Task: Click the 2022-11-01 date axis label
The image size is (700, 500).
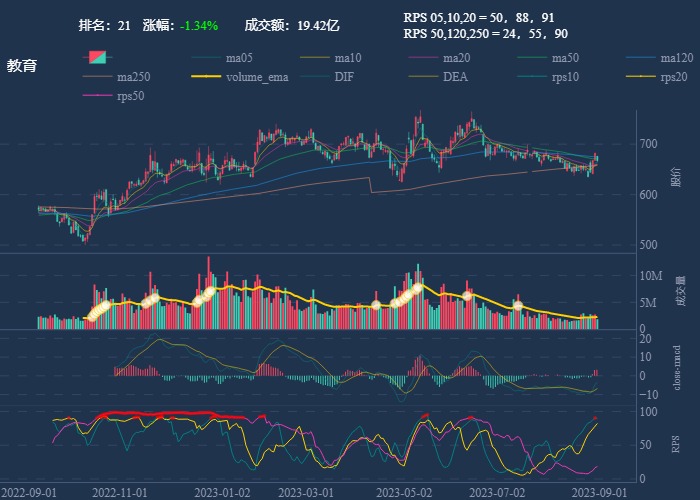Action: tap(120, 492)
